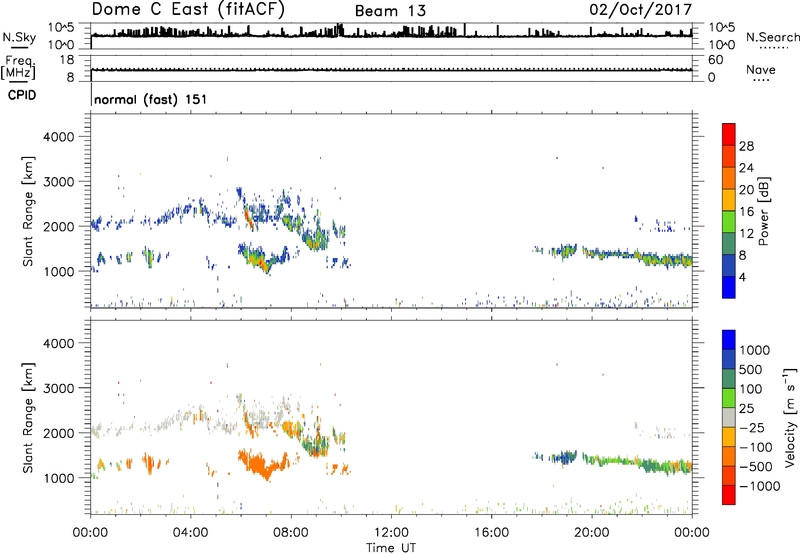800x554 pixels.
Task: Click the "-500" value on velocity scale
Action: 756,466
